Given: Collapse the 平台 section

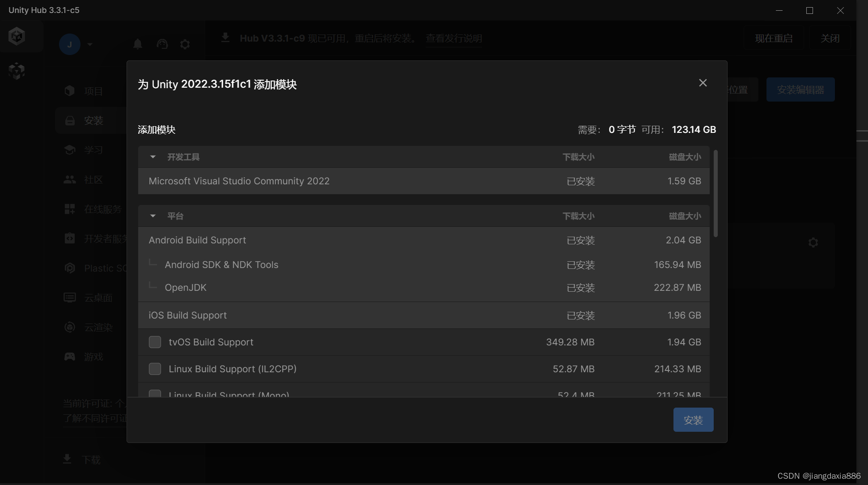Looking at the screenshot, I should [153, 216].
